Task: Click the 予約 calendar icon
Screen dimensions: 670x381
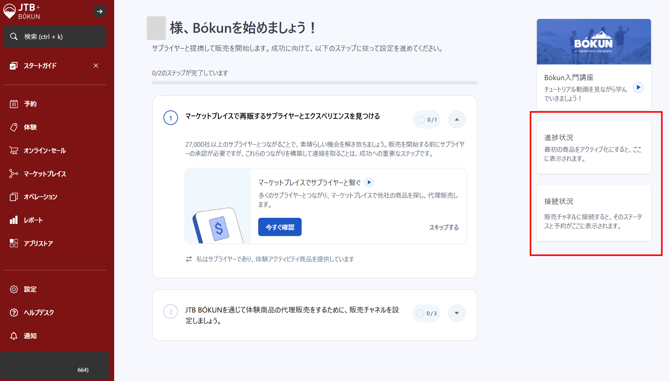Action: click(14, 104)
